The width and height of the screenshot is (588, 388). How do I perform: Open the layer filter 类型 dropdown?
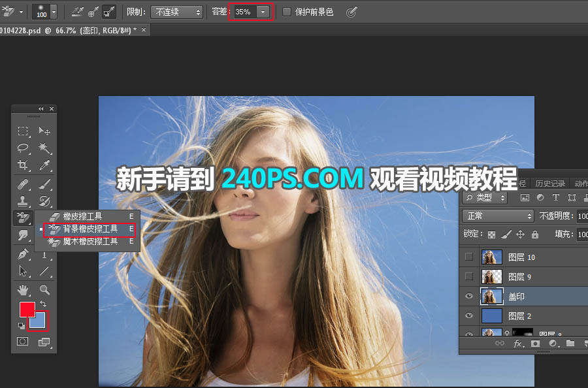tap(485, 197)
